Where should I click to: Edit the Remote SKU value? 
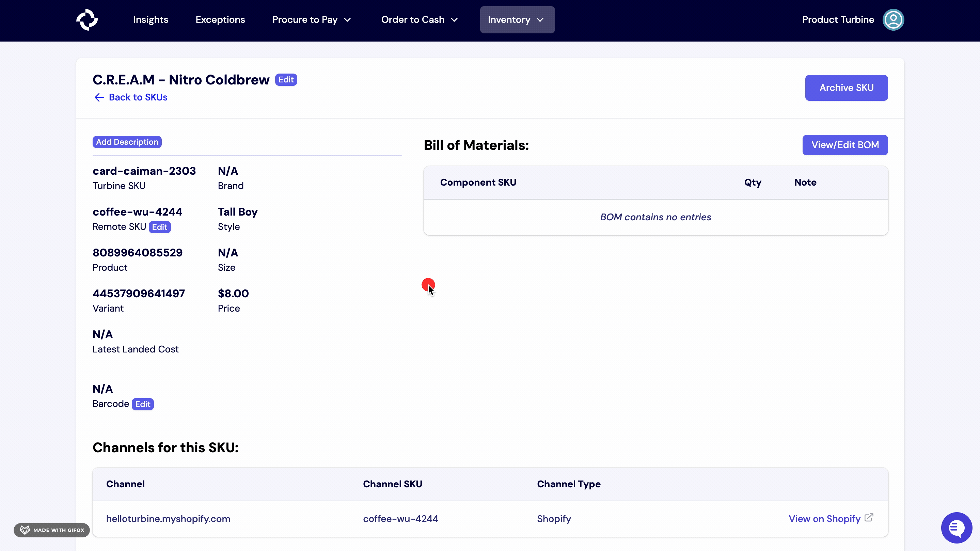tap(159, 227)
